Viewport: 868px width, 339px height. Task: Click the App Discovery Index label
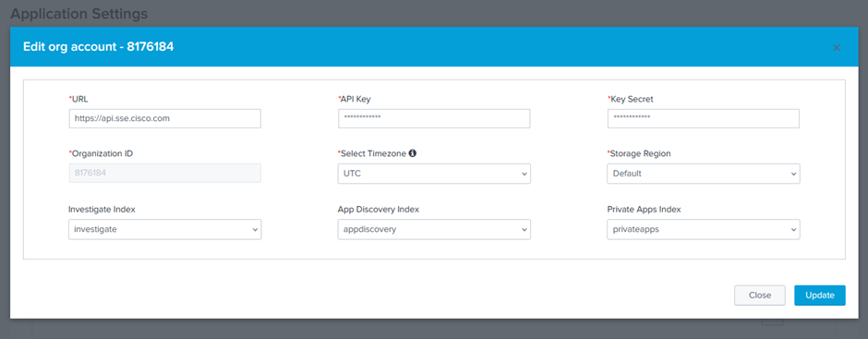coord(379,210)
